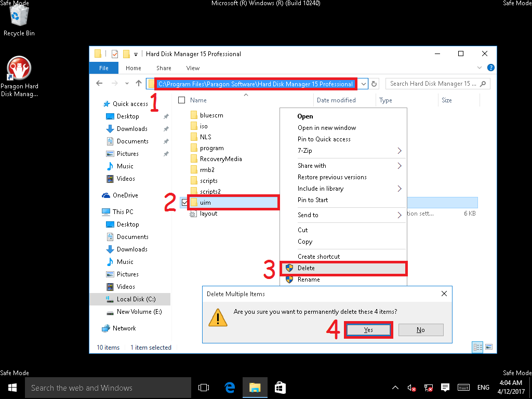Open the address bar history dropdown

pos(363,84)
